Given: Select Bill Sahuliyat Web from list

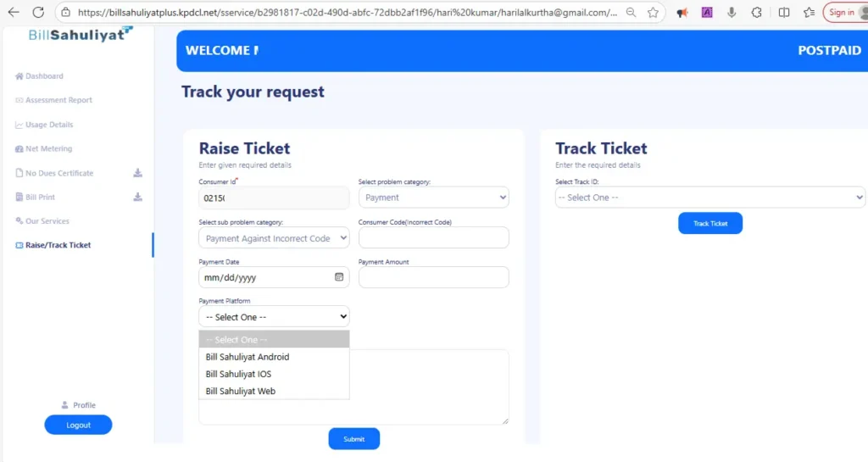Looking at the screenshot, I should click(240, 391).
